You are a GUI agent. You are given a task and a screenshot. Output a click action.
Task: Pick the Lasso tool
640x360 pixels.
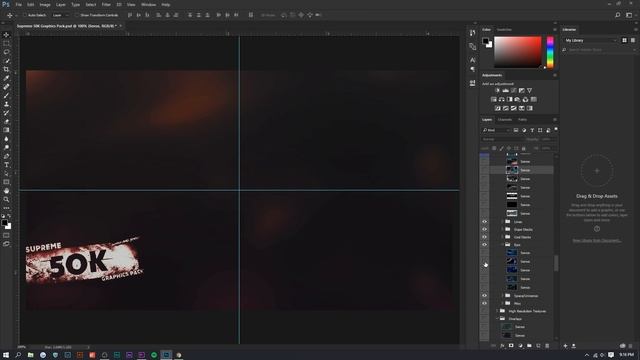(x=6, y=52)
